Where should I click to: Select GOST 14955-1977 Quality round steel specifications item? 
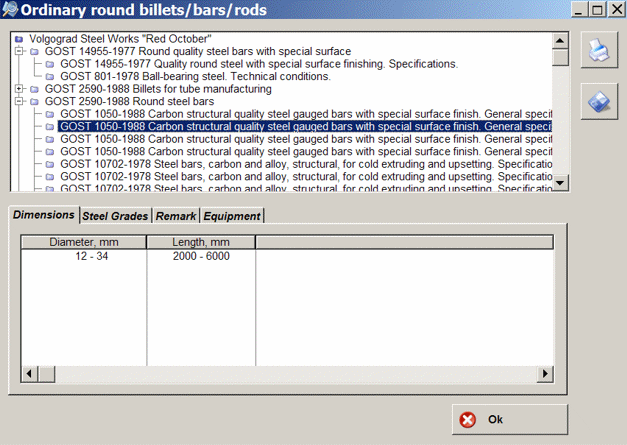(x=258, y=64)
